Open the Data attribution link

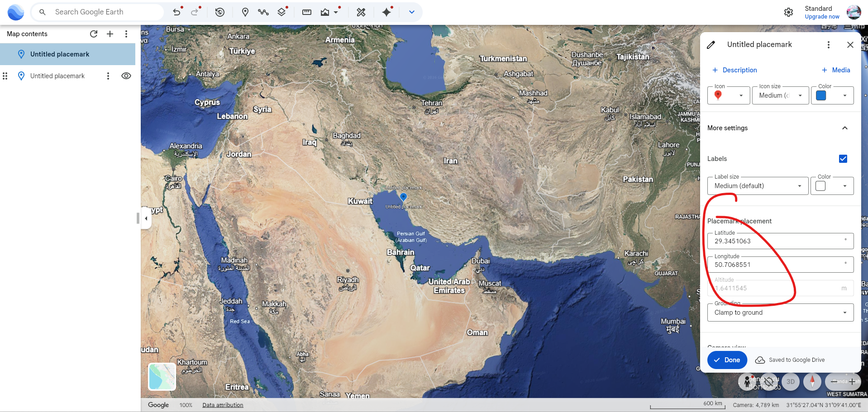pyautogui.click(x=223, y=405)
